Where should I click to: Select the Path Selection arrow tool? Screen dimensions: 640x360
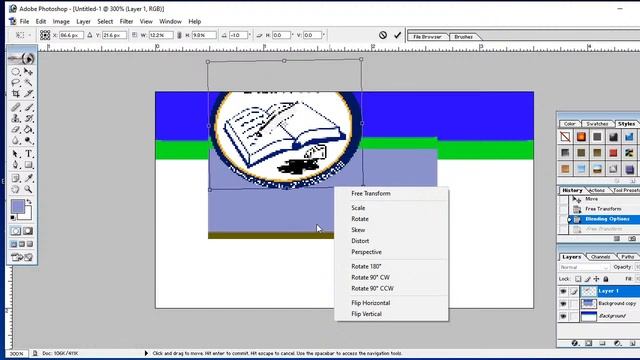16,154
